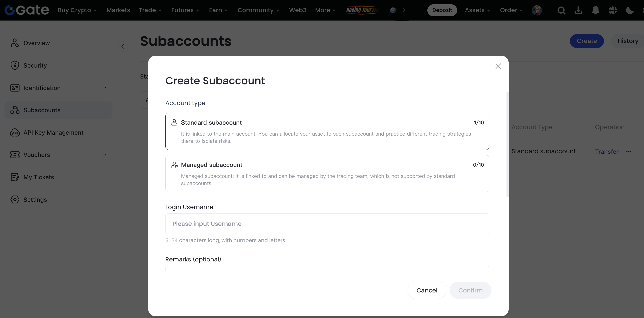Click the Login Username input field
Screen dimensions: 644x318
327,224
